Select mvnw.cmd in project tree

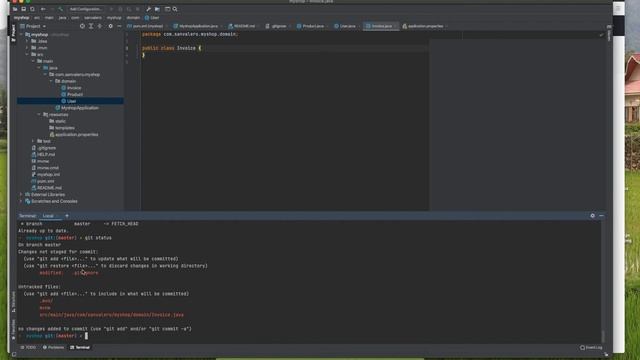click(45, 168)
